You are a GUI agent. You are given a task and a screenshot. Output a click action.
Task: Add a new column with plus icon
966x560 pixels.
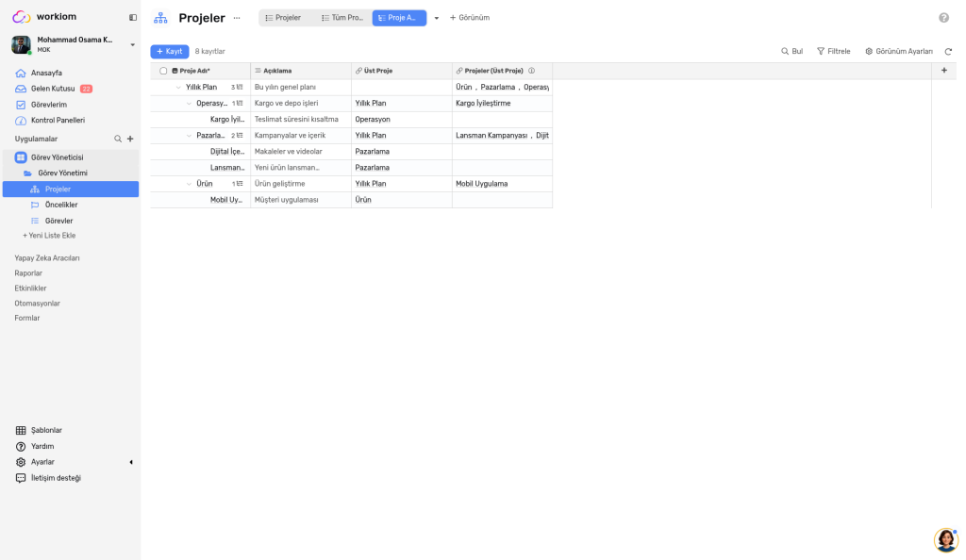pyautogui.click(x=943, y=71)
